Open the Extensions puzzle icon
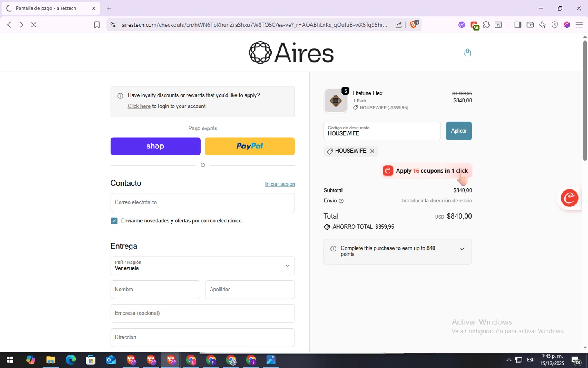The image size is (588, 368). (486, 25)
